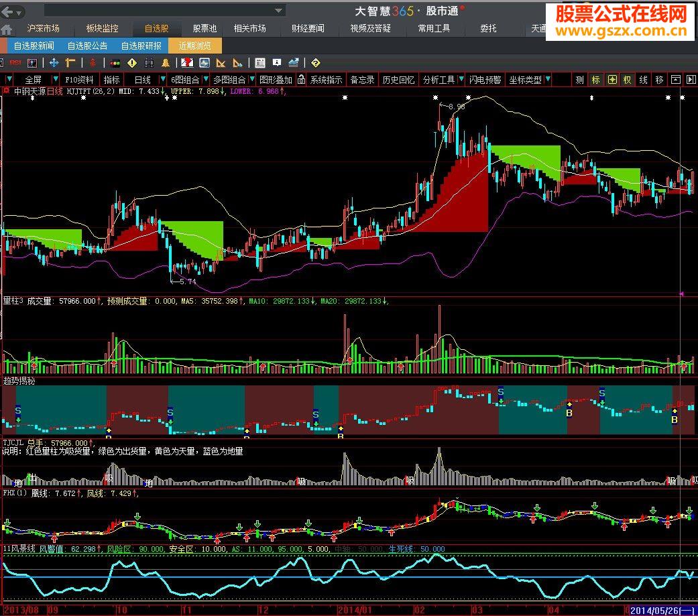Screen dimensions: 698x616
Task: Click the rising trend chart icon
Action: click(294, 63)
